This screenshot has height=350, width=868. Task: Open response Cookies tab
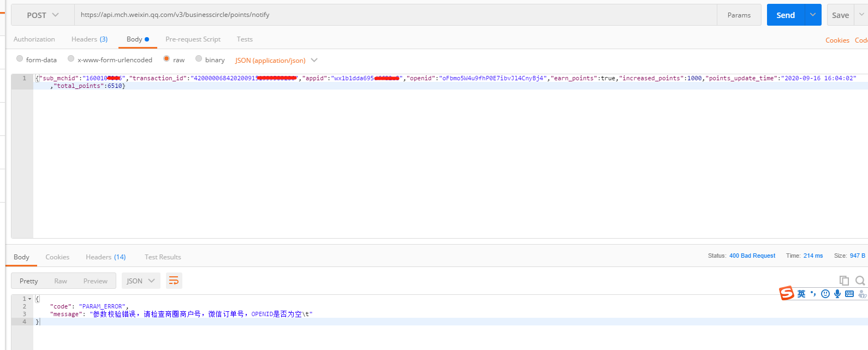click(57, 257)
